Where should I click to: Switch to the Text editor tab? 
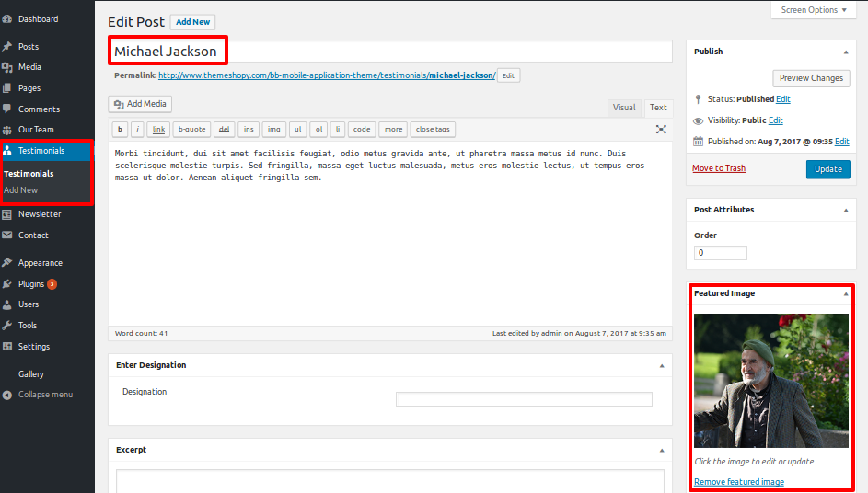[x=658, y=108]
